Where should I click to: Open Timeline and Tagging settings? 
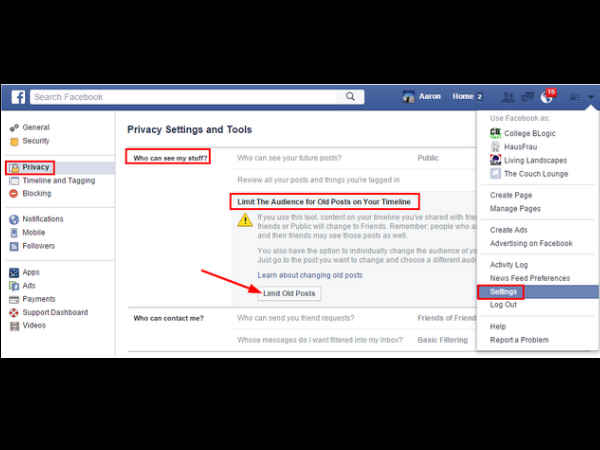point(59,181)
